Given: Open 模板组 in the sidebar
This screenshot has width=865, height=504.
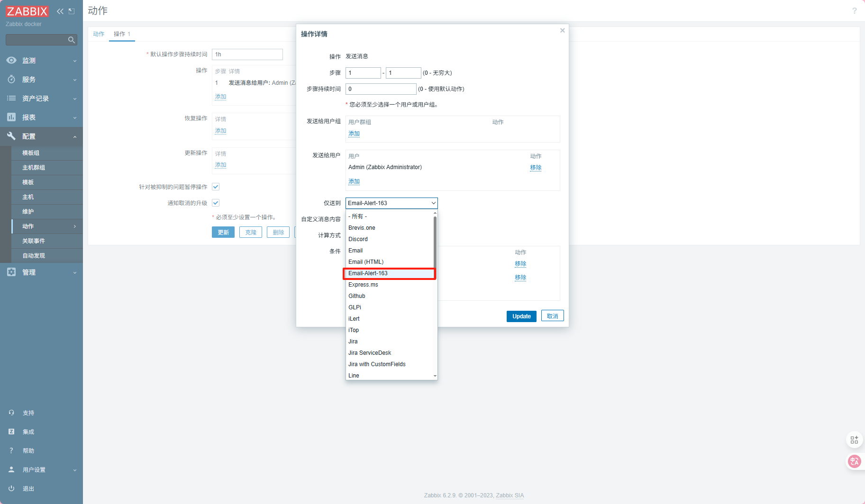Looking at the screenshot, I should click(x=31, y=153).
